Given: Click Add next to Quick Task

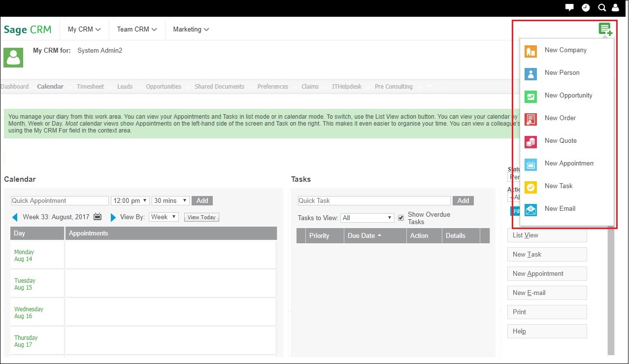Looking at the screenshot, I should tap(463, 200).
